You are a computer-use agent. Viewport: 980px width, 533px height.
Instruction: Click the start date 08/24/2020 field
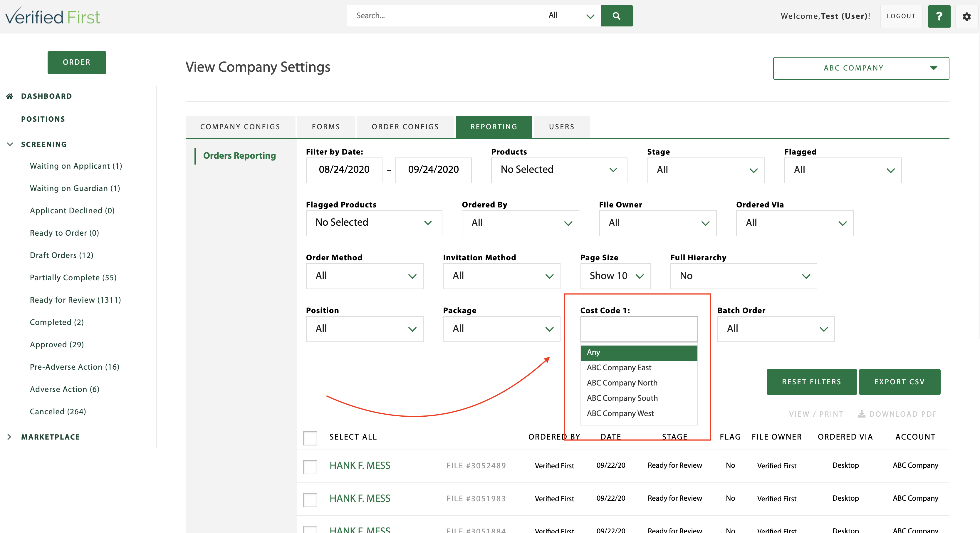(x=344, y=170)
